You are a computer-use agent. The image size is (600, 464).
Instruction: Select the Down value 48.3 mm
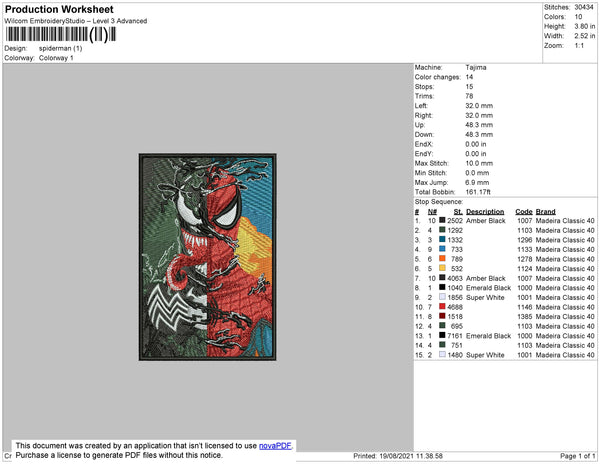coord(479,135)
